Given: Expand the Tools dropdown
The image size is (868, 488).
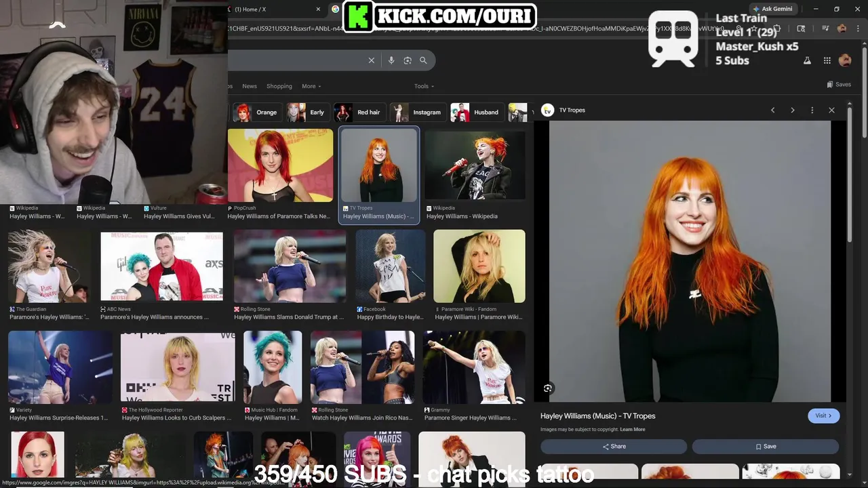Looking at the screenshot, I should 425,86.
